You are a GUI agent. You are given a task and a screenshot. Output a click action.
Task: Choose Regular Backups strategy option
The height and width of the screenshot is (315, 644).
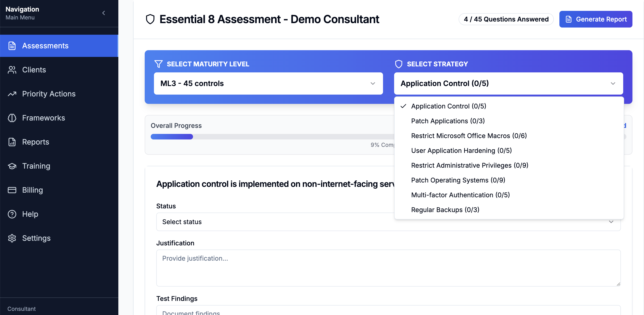point(445,210)
